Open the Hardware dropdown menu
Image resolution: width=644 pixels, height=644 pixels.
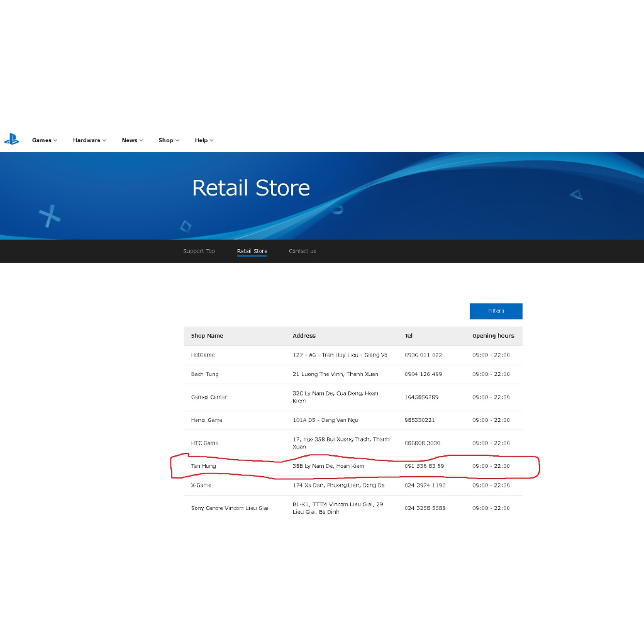pos(89,140)
